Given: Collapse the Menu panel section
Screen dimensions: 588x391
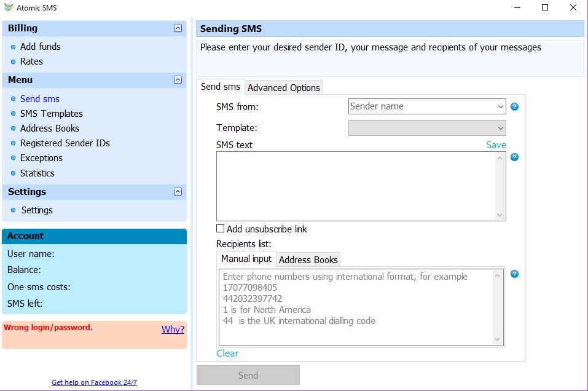Looking at the screenshot, I should (x=178, y=80).
